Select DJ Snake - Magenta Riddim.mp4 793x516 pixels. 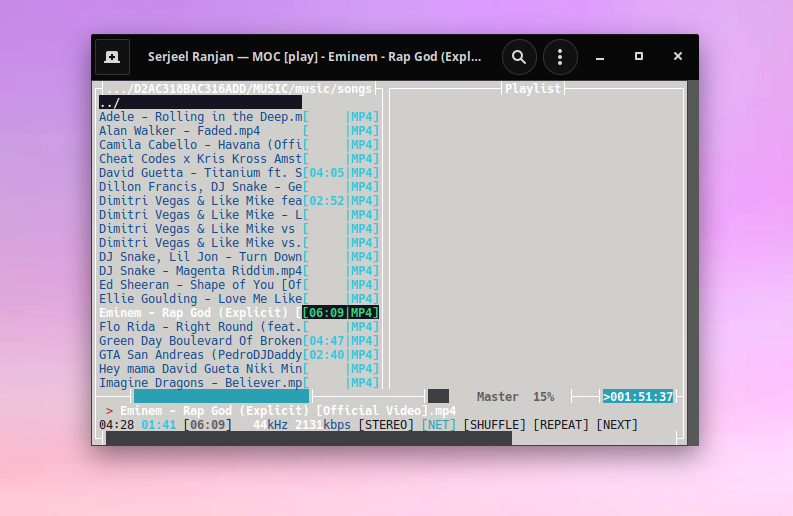coord(239,271)
